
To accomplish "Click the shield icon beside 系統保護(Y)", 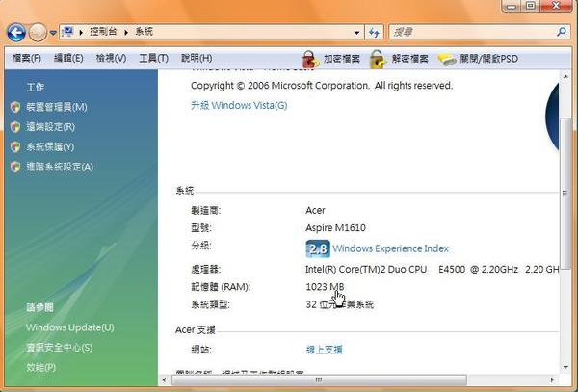I will click(15, 147).
